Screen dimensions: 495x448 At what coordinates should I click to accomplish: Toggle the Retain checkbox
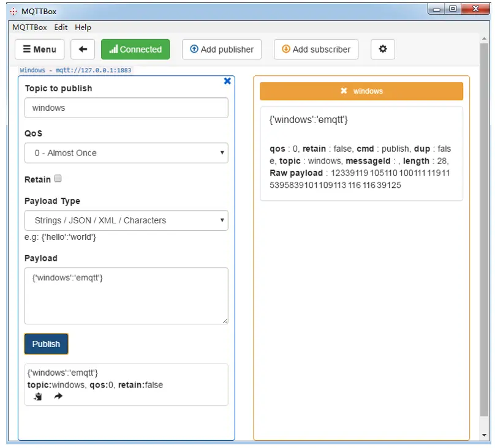[x=58, y=179]
